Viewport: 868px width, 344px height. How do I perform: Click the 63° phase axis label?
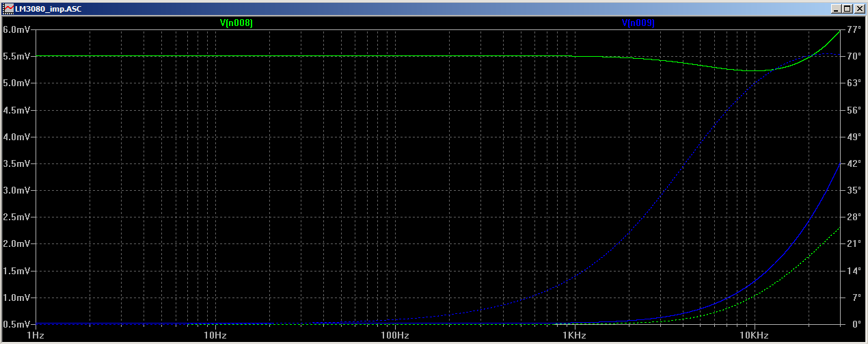853,83
